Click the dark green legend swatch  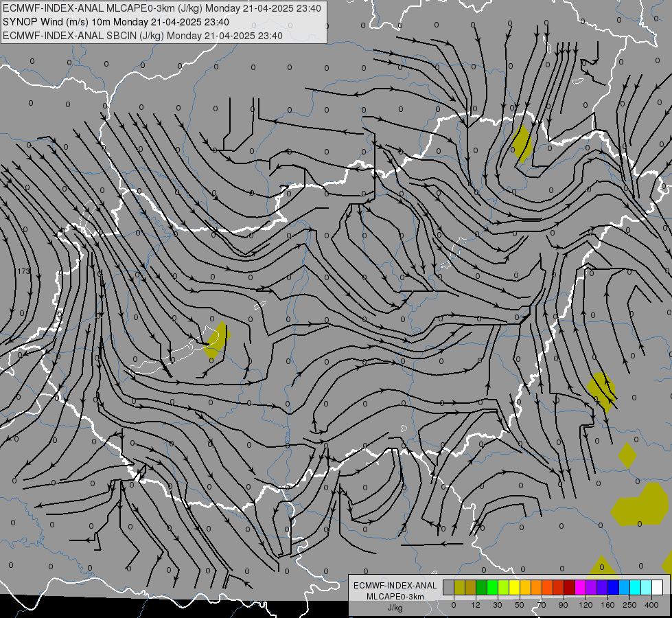point(482,587)
